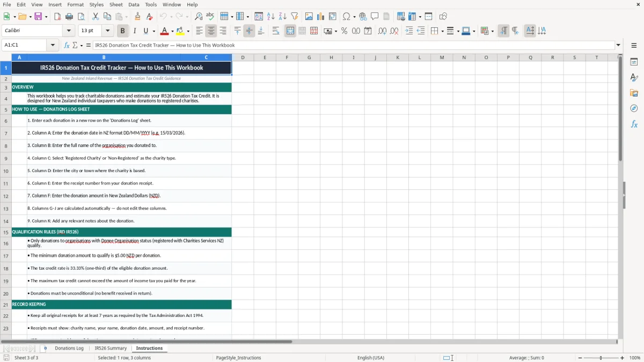This screenshot has width=644, height=362.
Task: Open the Styles menu
Action: pos(97,4)
